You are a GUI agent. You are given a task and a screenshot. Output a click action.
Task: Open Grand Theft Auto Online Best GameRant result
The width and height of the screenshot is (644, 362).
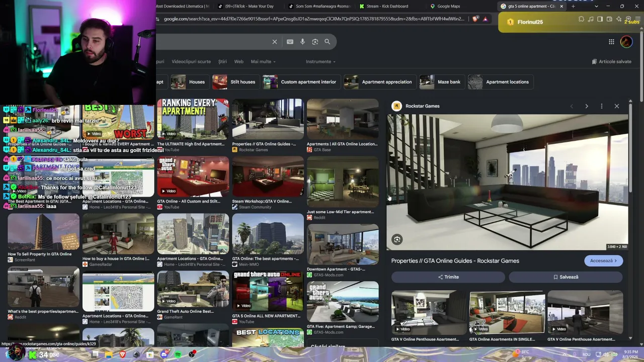(193, 289)
